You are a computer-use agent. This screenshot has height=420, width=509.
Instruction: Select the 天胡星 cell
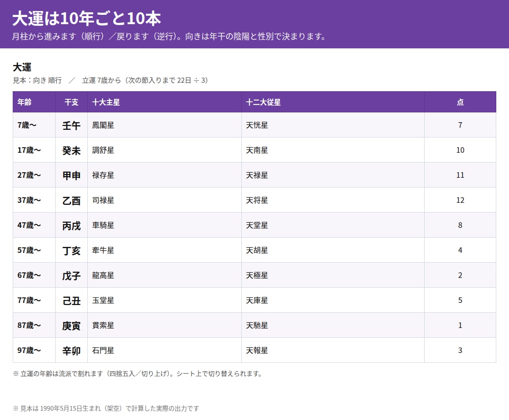click(x=333, y=250)
